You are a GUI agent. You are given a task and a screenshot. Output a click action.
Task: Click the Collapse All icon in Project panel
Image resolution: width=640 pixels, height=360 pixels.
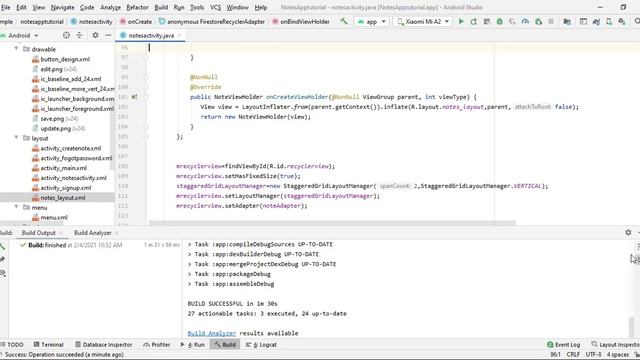(x=79, y=36)
